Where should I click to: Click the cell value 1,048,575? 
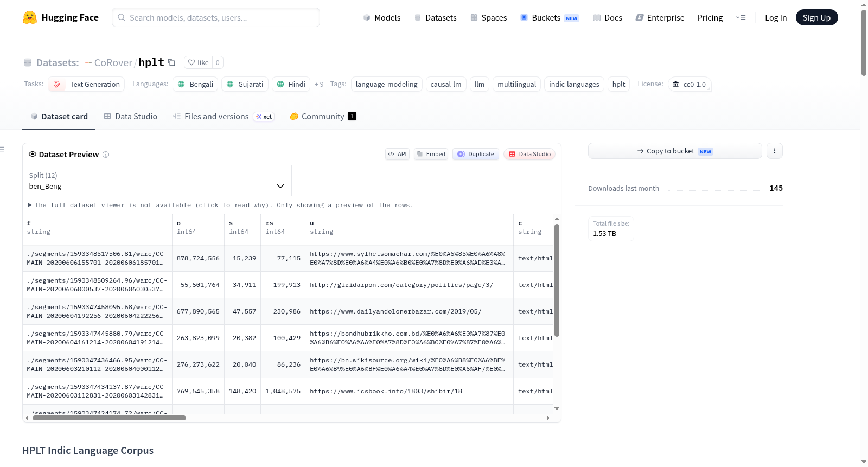283,391
